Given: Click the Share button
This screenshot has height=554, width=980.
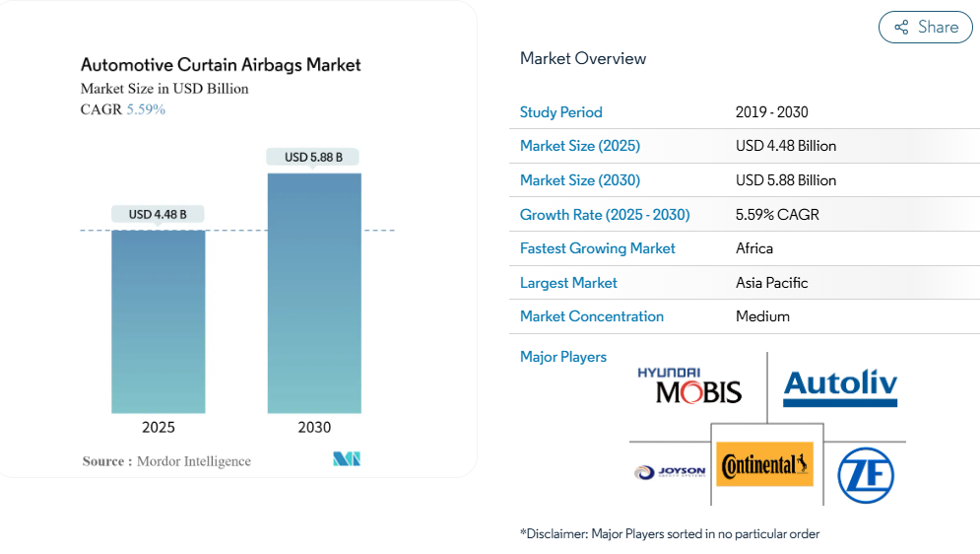Looking at the screenshot, I should pos(926,28).
